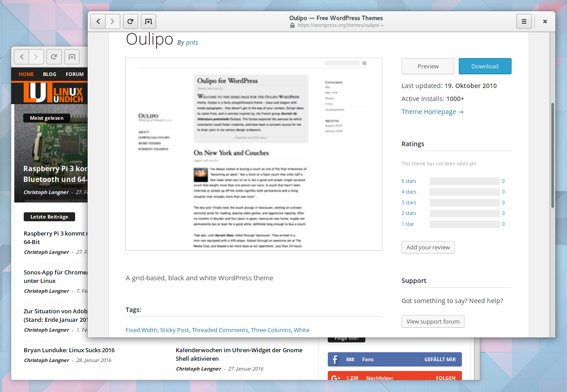The image size is (567, 392).
Task: Open BLOG menu in Linux und Ich window
Action: point(50,74)
